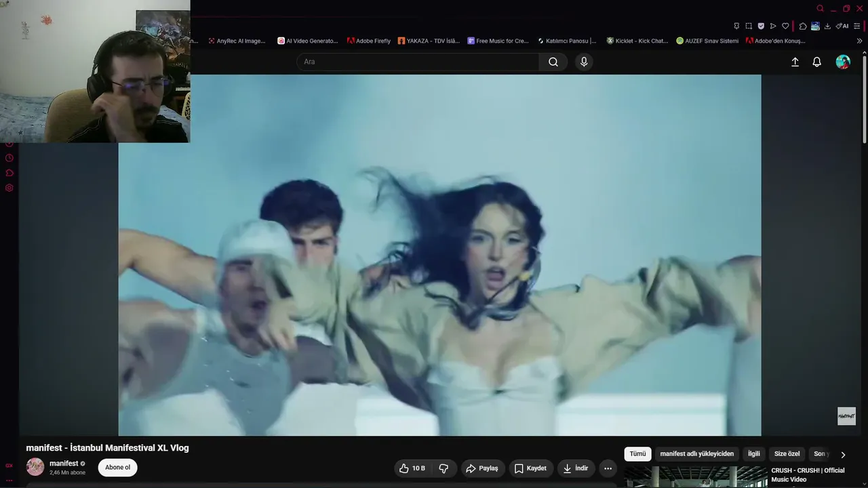868x488 pixels.
Task: Open sidebar history clock icon
Action: click(9, 158)
